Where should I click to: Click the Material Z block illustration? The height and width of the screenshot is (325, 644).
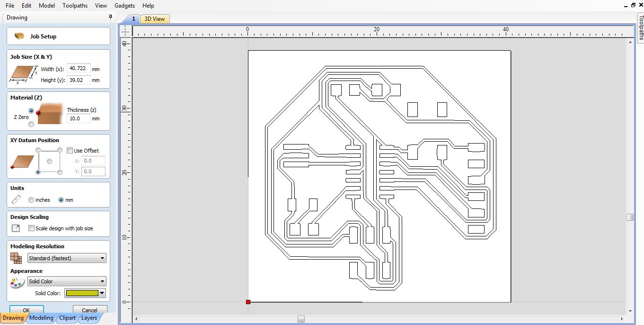50,113
